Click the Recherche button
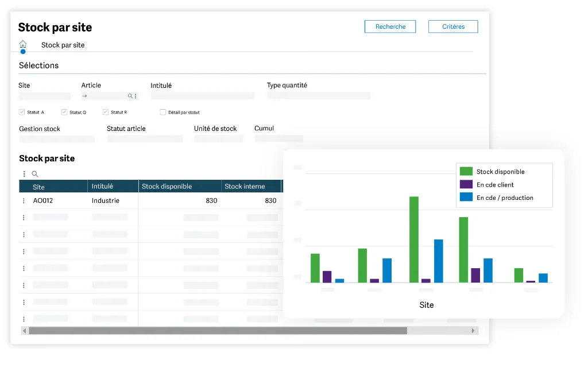 tap(390, 26)
